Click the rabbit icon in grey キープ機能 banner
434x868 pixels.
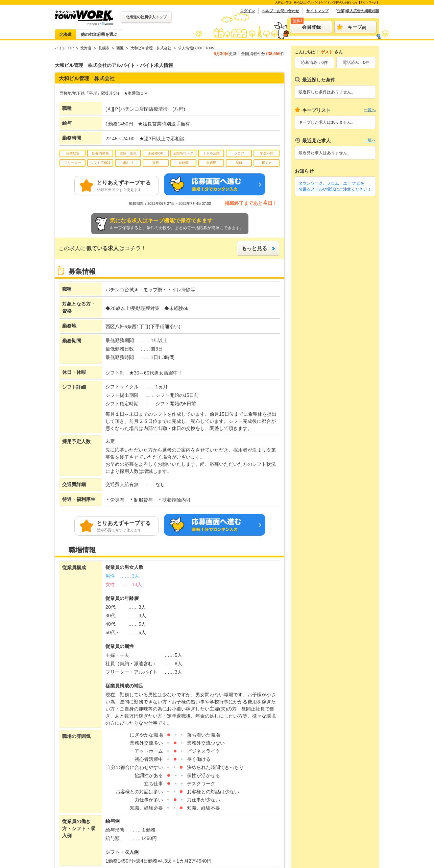101,224
